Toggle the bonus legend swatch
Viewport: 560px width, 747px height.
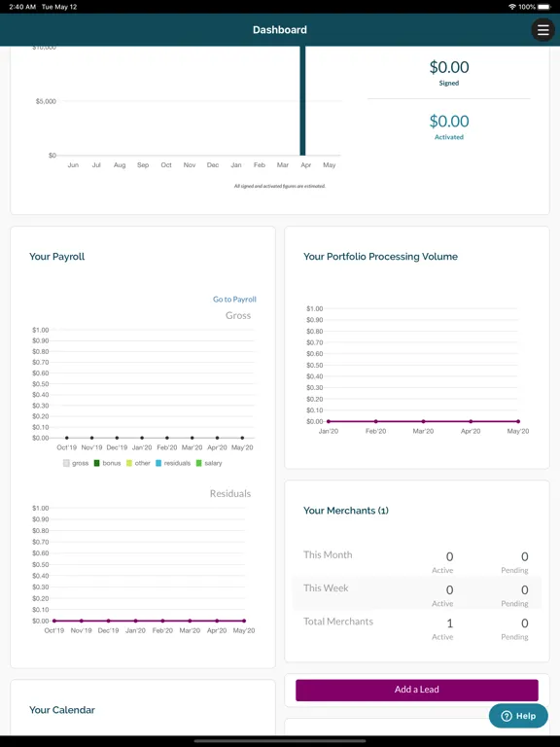coord(96,463)
